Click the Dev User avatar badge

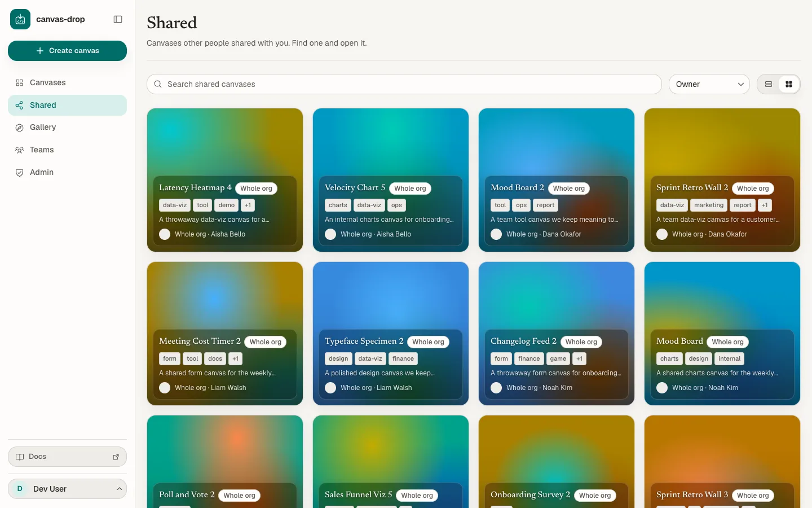[20, 489]
